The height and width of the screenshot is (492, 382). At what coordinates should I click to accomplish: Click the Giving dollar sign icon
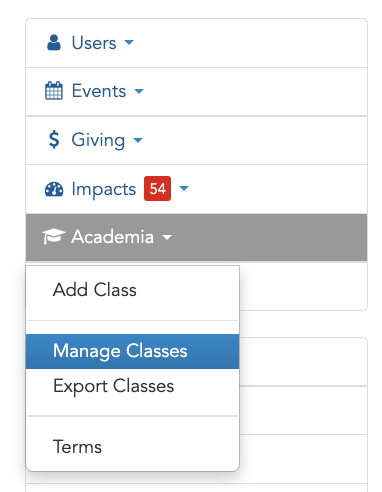coord(54,139)
